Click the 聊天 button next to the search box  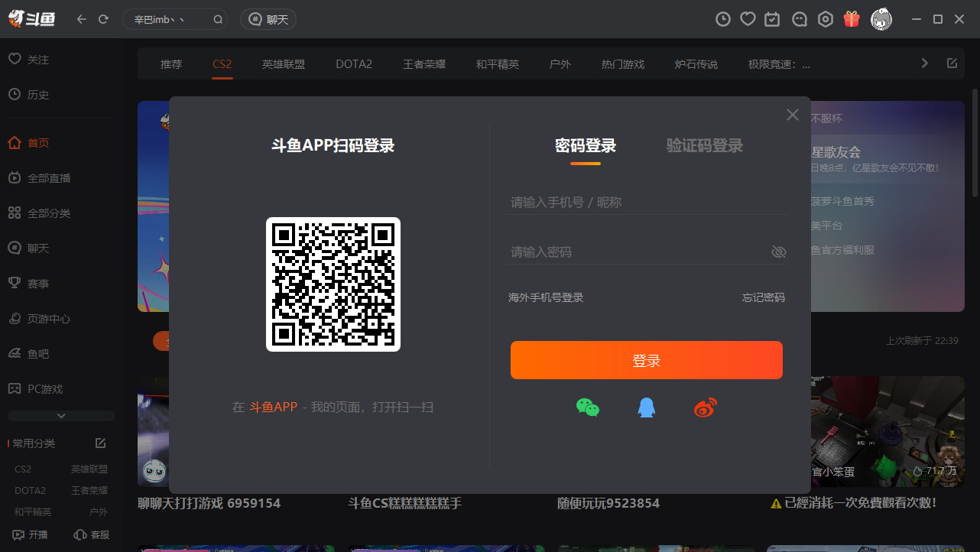[268, 19]
